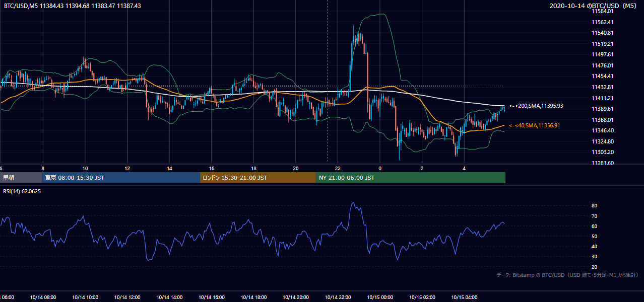Image resolution: width=644 pixels, height=302 pixels.
Task: Click the RSI scale value 70
Action: tap(595, 216)
